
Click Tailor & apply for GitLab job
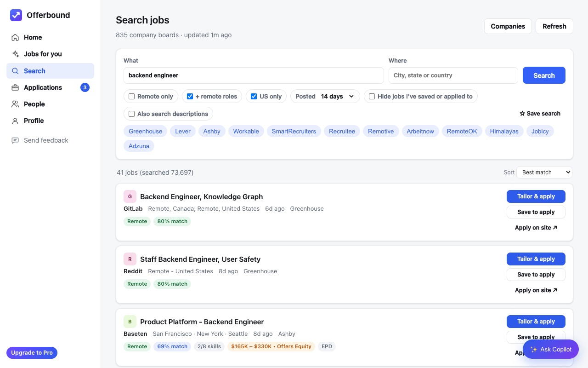536,196
